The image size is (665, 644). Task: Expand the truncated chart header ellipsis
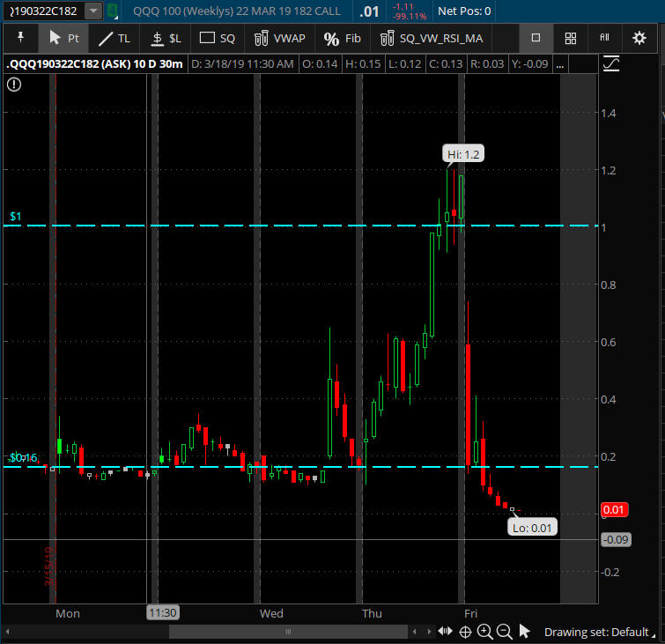pyautogui.click(x=583, y=64)
